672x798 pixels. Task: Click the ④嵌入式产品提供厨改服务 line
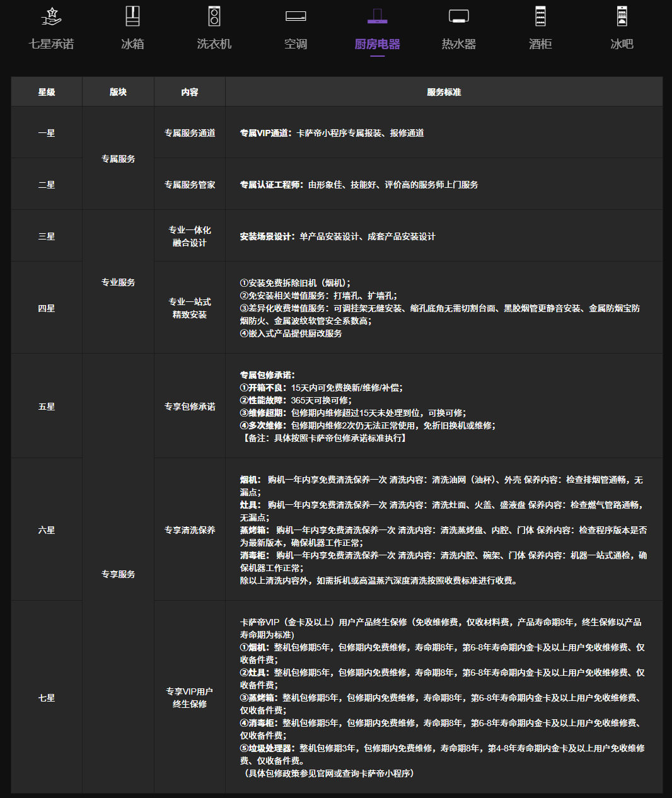click(291, 333)
